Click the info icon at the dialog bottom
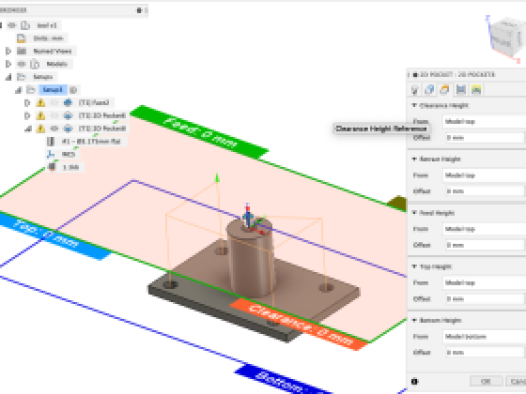The image size is (526, 394). 415,382
